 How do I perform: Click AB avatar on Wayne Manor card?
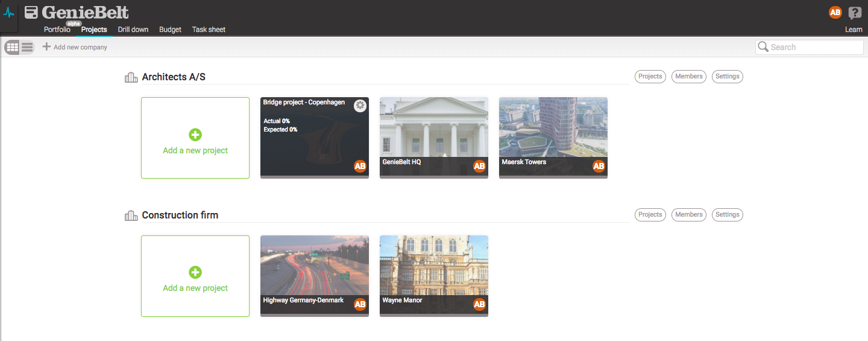click(x=479, y=304)
